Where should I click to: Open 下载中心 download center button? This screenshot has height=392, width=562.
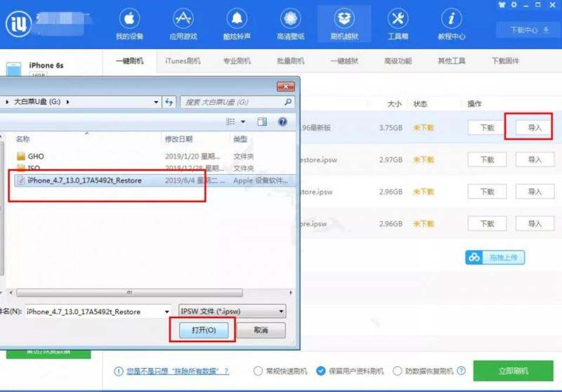click(x=529, y=30)
